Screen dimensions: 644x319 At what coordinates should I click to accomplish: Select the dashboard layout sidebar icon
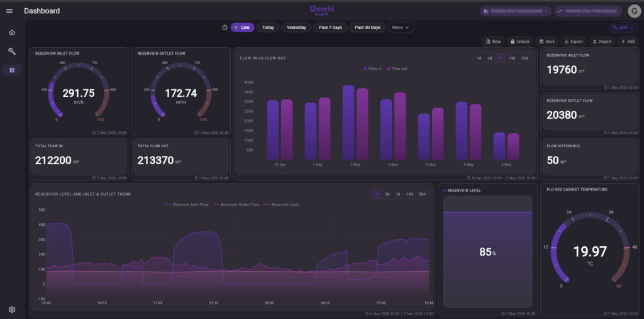(12, 70)
